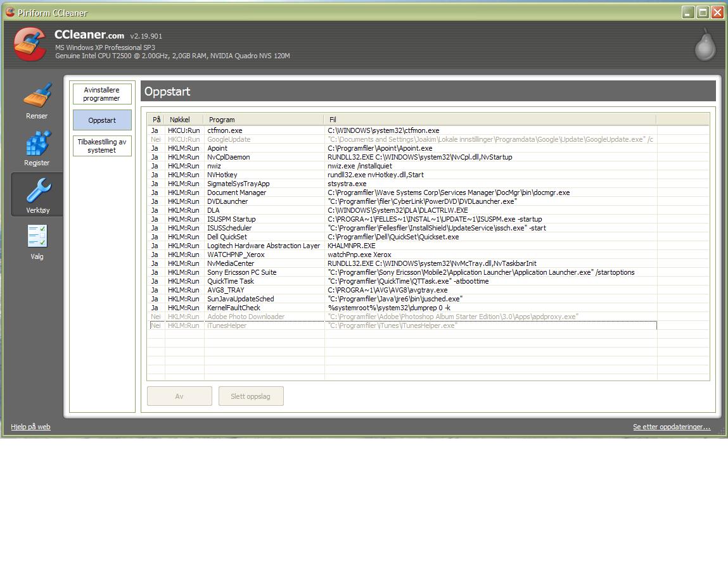
Task: Minimize the CCleaner window
Action: (x=688, y=13)
